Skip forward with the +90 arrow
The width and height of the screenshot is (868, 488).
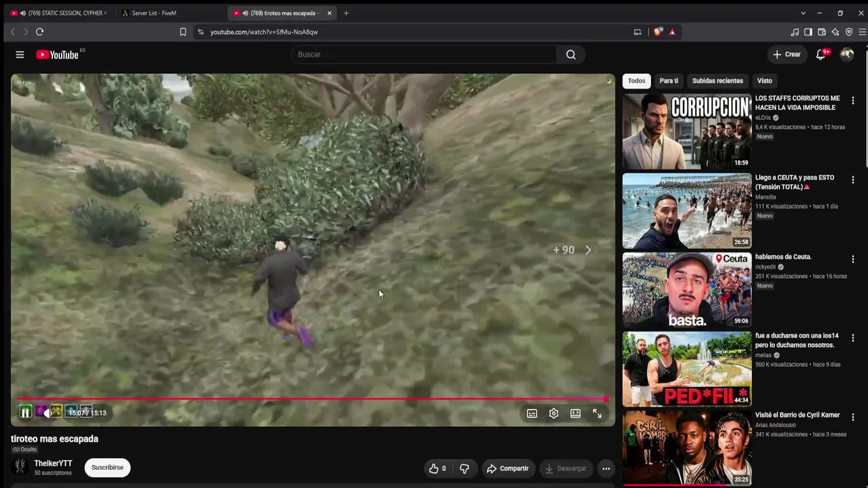(x=588, y=250)
